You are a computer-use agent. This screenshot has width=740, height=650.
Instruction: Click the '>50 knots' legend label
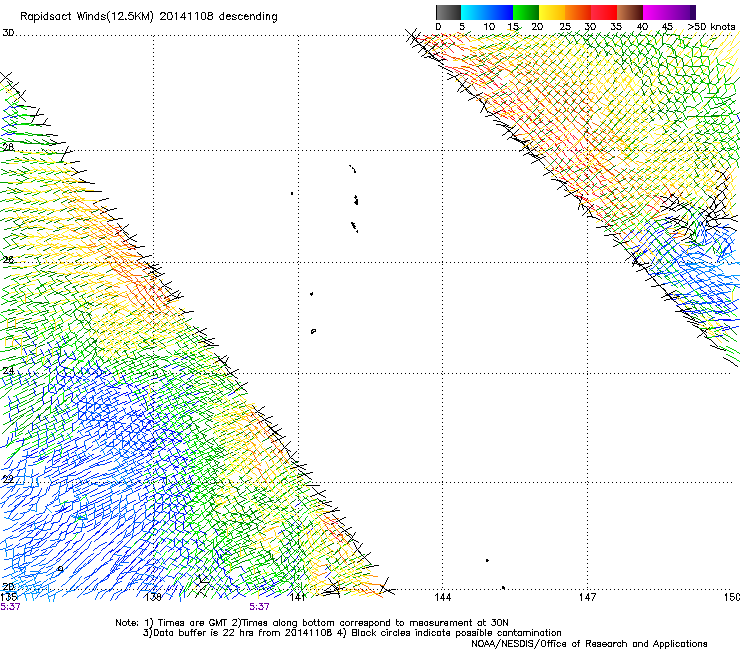click(x=711, y=27)
